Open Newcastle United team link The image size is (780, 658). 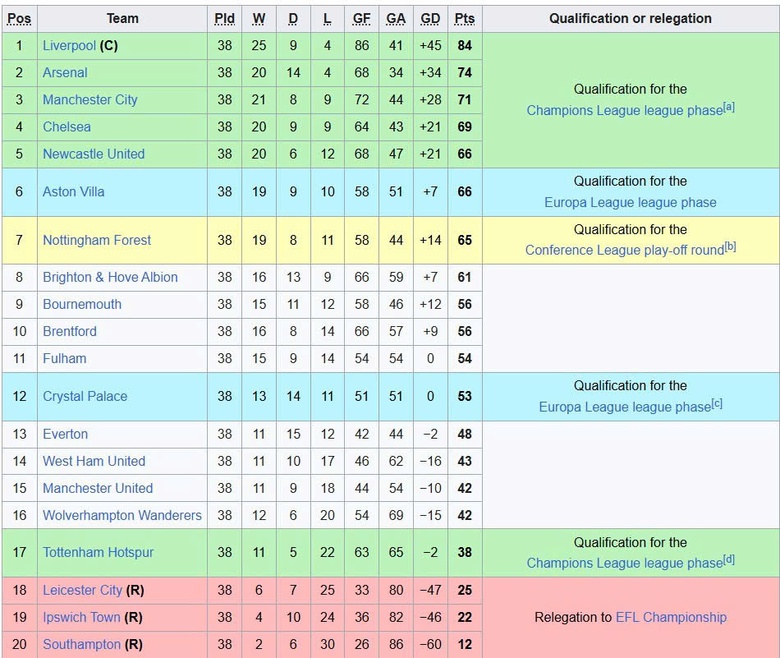point(93,154)
